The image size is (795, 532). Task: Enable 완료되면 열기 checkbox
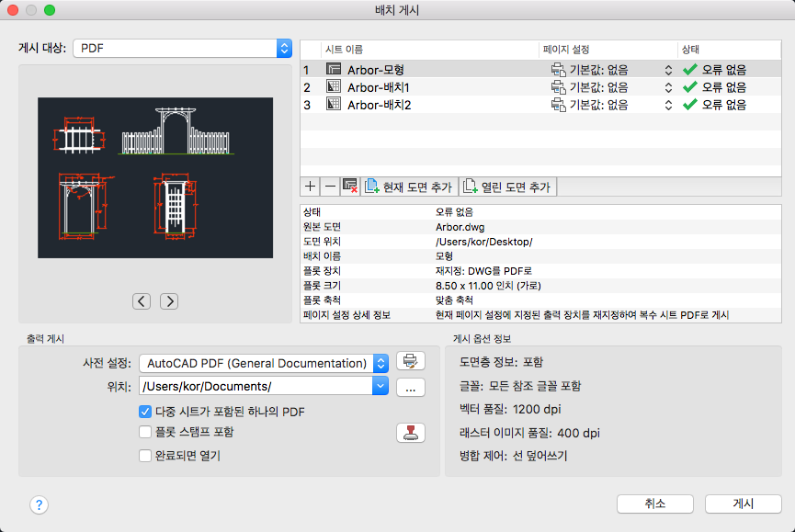145,456
